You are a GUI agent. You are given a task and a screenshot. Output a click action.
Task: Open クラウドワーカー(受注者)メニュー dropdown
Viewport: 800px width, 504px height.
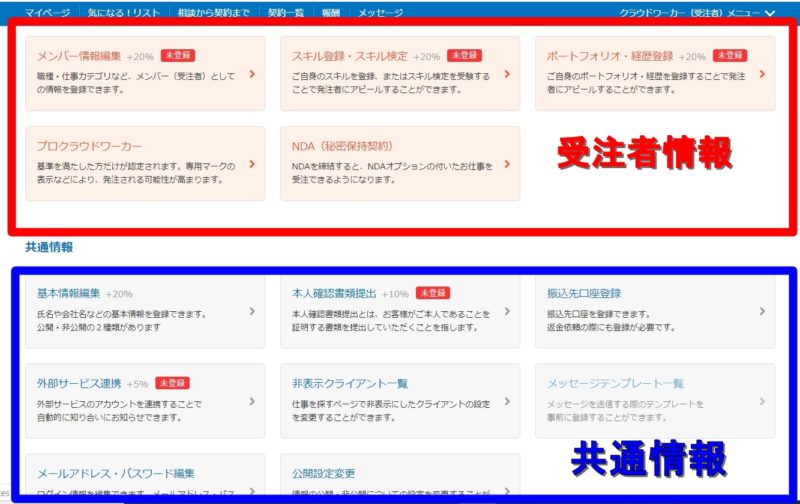coord(697,13)
